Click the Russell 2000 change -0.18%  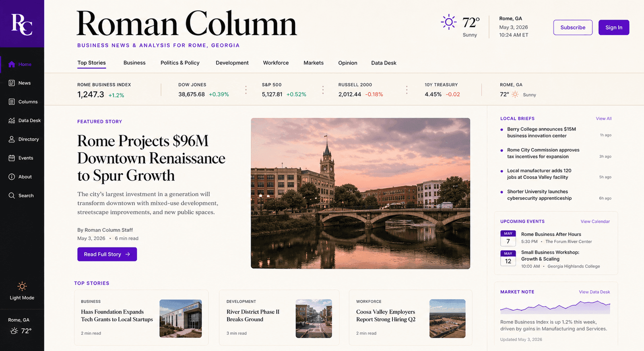(x=374, y=94)
